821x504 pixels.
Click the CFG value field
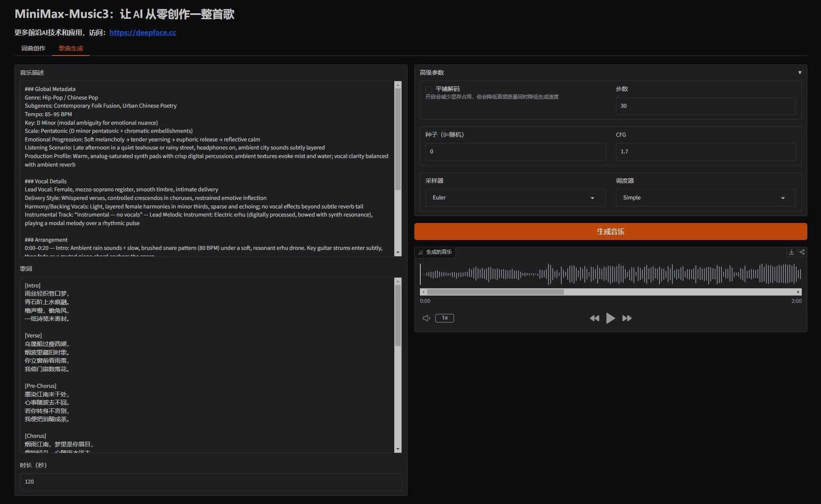[706, 152]
